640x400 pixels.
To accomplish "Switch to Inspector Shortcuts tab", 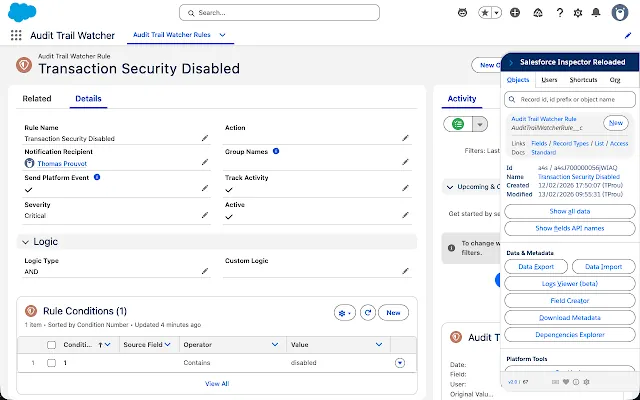I will [583, 80].
